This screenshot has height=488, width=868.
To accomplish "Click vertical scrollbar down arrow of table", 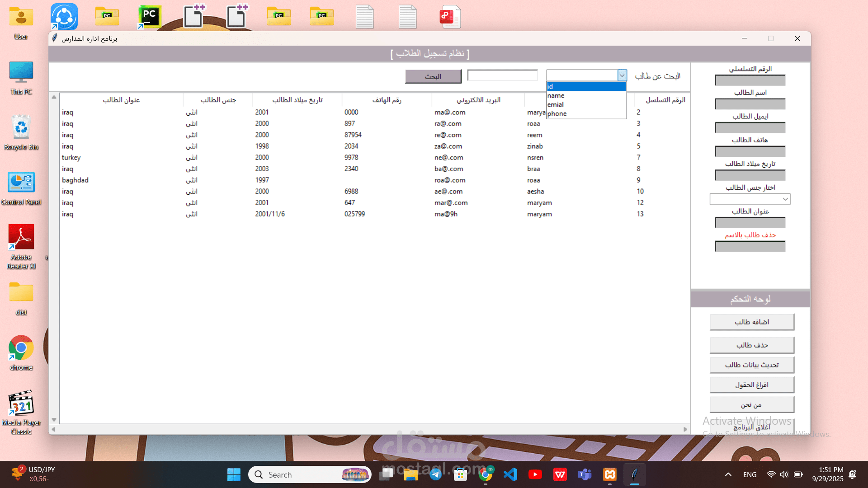I will 54,420.
